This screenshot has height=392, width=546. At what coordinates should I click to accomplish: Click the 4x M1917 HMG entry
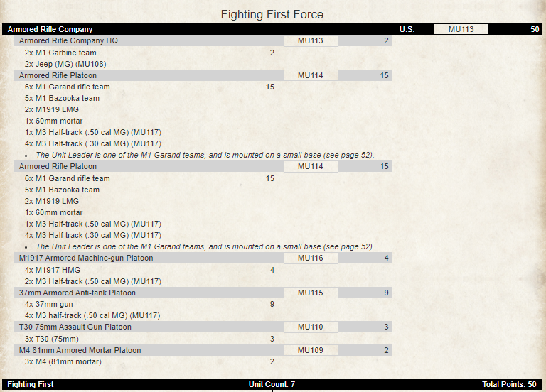click(53, 270)
